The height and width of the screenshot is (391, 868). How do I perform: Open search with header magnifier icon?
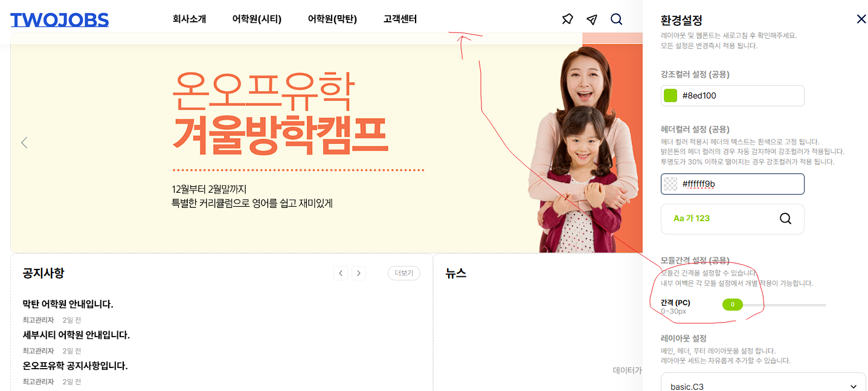coord(616,19)
